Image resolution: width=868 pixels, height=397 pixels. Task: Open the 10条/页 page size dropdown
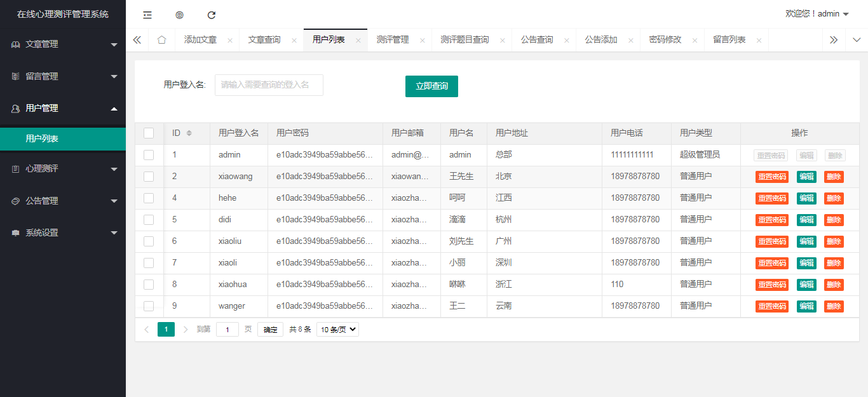pyautogui.click(x=337, y=330)
